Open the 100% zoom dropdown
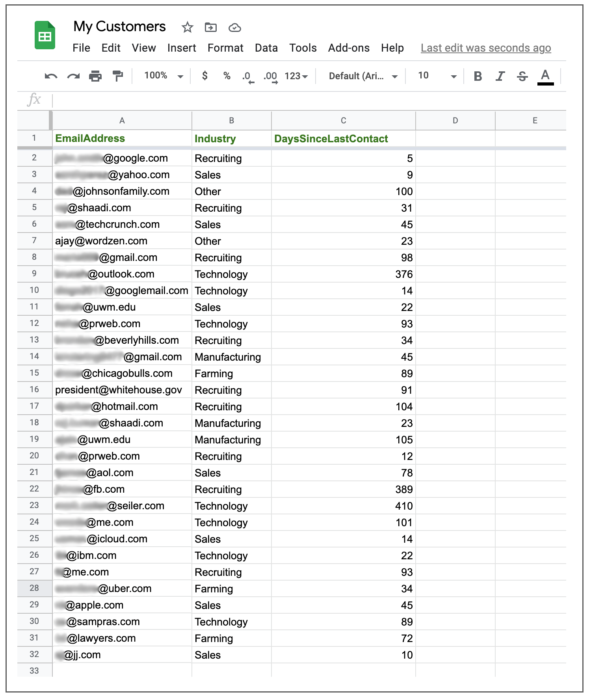Screen dimensions: 591x700 [164, 76]
